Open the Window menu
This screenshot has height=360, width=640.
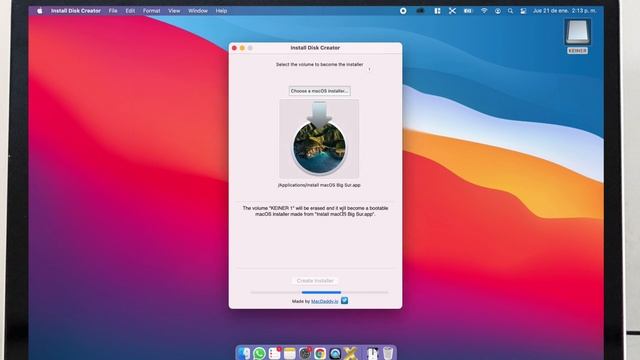pos(198,11)
